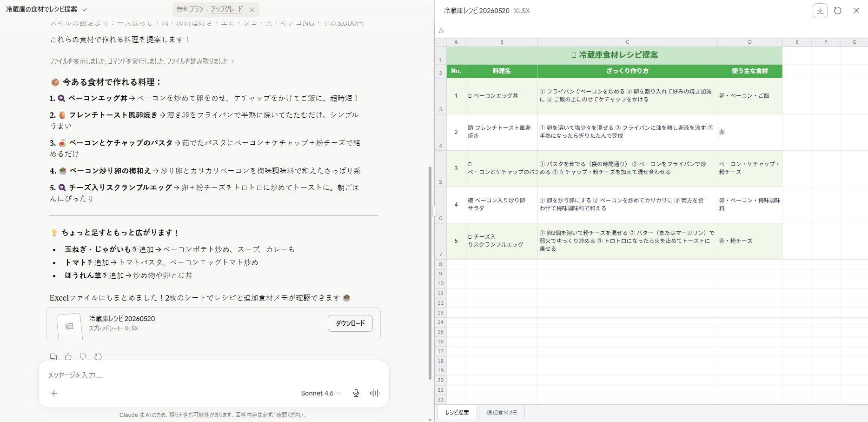Screen dimensions: 868x422
Task: Click the panel divider handle
Action: [x=434, y=211]
